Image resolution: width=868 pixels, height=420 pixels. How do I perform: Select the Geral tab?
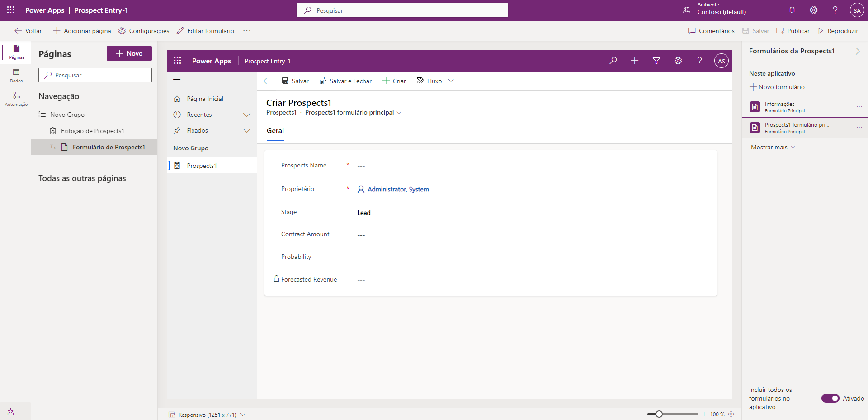[275, 131]
